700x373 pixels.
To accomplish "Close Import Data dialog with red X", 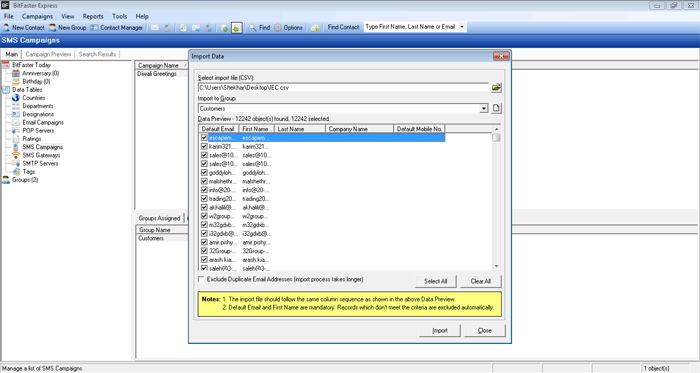I will [501, 56].
